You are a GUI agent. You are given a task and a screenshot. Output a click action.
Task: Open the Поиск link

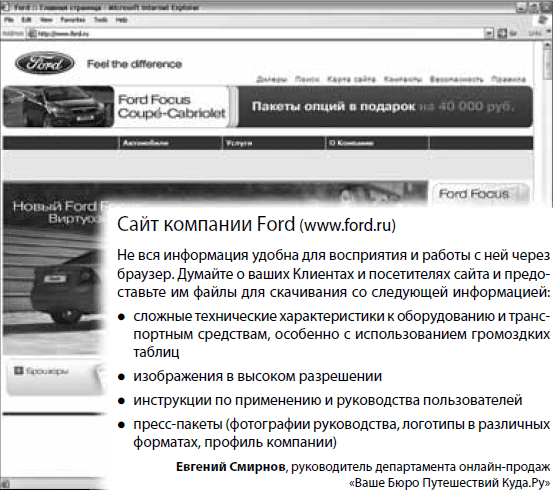(x=307, y=79)
